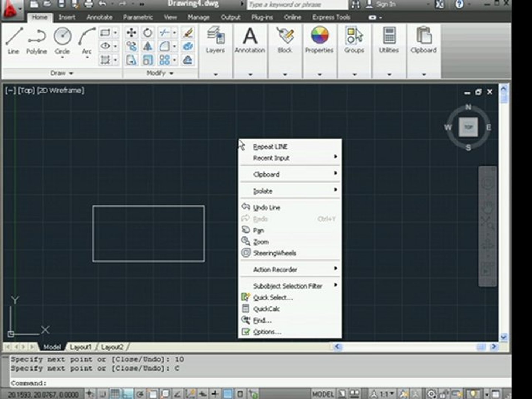Select the Stretch tool in Modify panel
Viewport: 532px width, 399px height.
[x=131, y=59]
